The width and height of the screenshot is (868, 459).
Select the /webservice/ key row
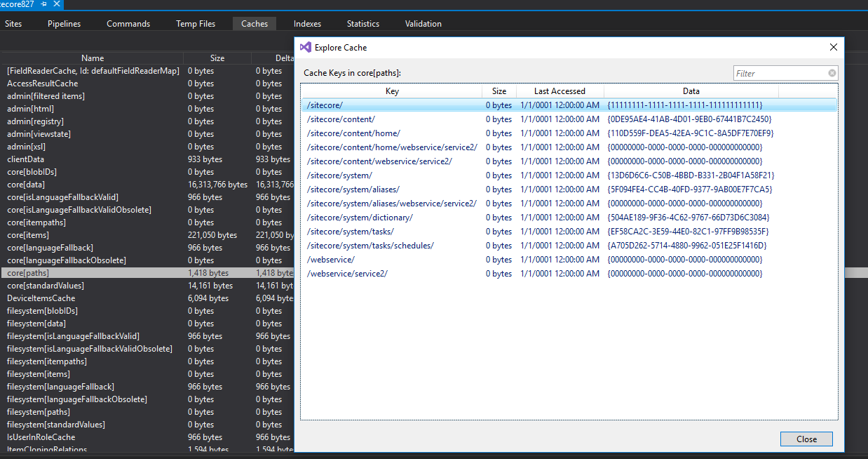point(569,260)
